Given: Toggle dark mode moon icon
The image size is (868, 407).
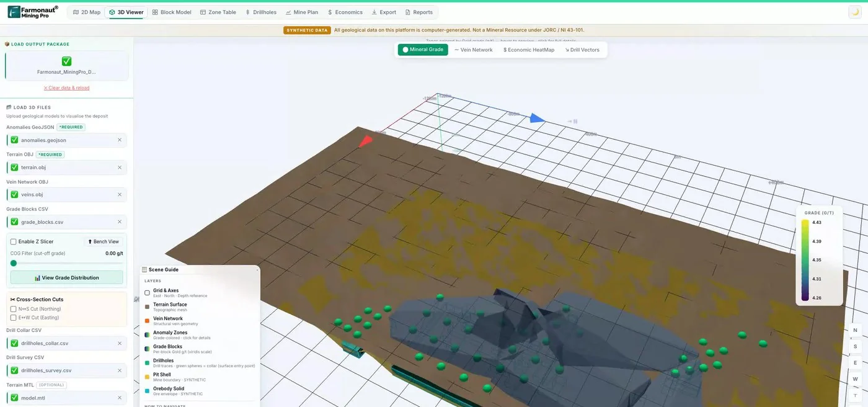Looking at the screenshot, I should [x=855, y=12].
